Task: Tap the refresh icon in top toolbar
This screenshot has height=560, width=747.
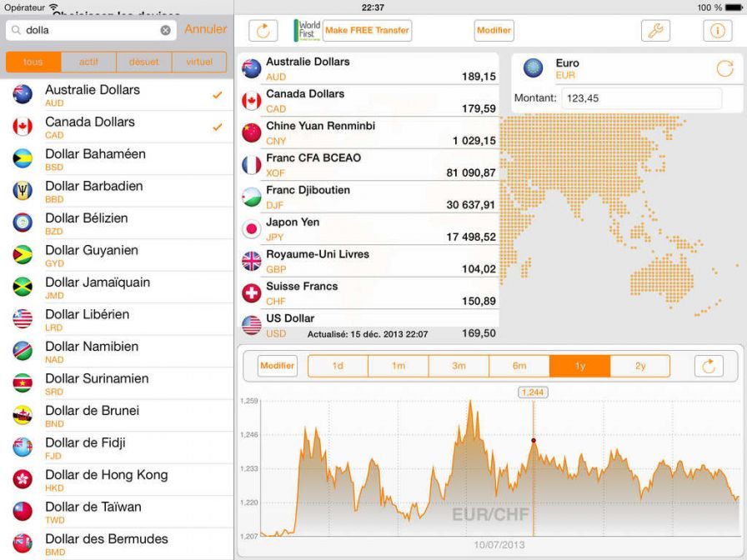Action: click(x=263, y=31)
